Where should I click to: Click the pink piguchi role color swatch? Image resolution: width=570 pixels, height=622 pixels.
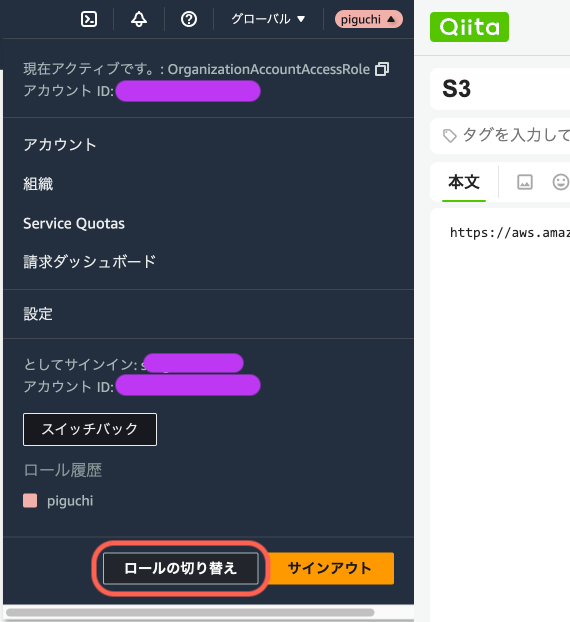[x=30, y=501]
